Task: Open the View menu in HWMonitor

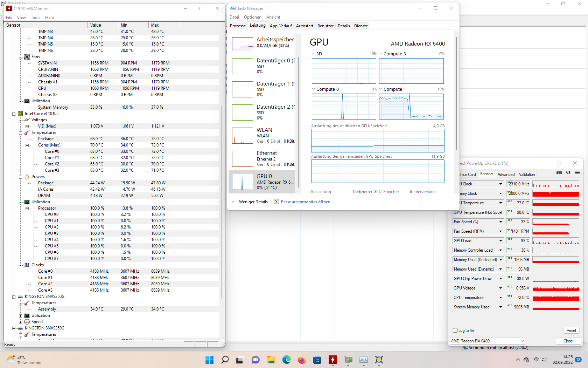Action: 21,18
